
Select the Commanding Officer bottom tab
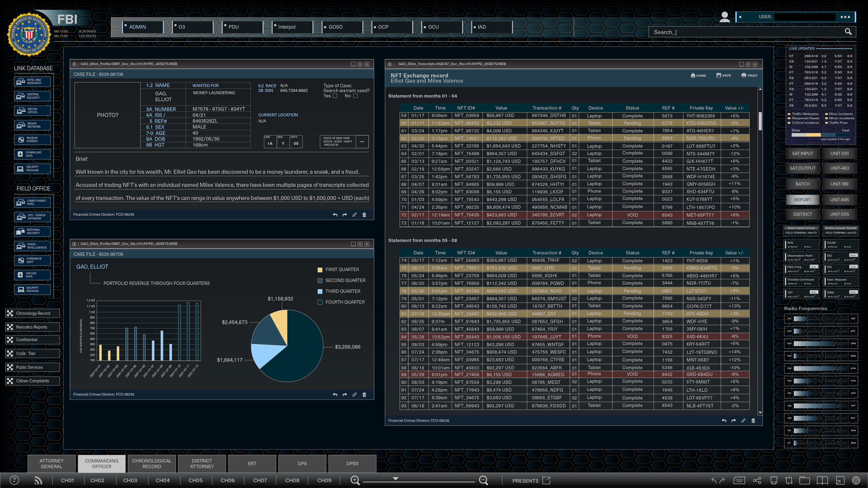102,464
